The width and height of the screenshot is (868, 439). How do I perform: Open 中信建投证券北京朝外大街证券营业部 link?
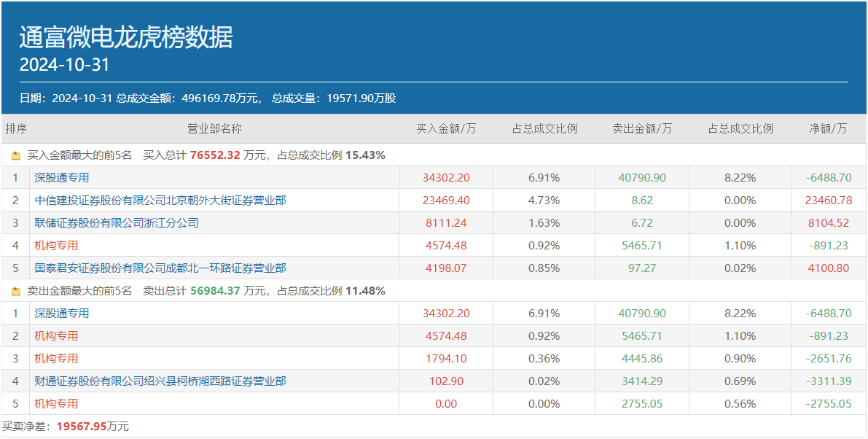pos(160,201)
